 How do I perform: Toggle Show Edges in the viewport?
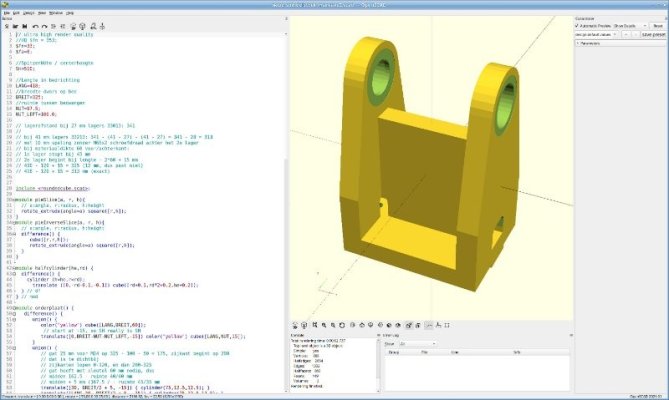point(447,325)
